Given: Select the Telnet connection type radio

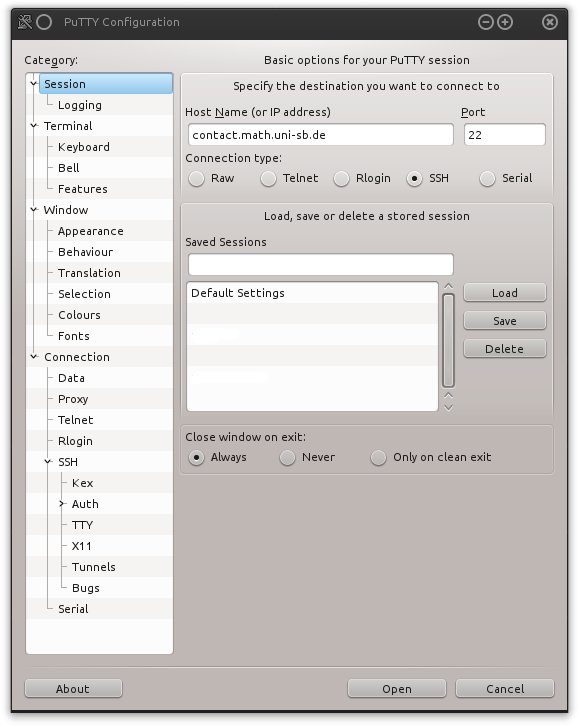Looking at the screenshot, I should (x=268, y=179).
